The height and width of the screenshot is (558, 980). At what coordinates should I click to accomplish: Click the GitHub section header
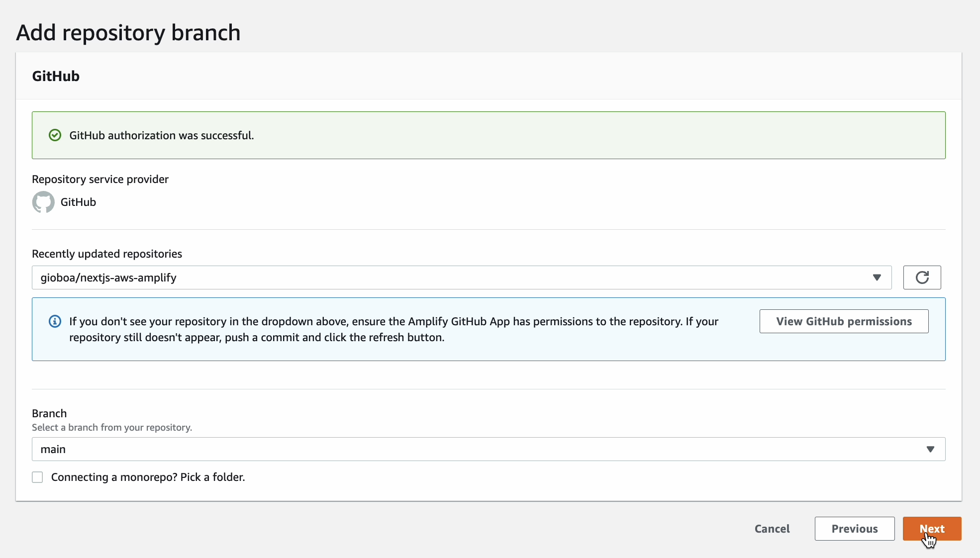pos(56,76)
